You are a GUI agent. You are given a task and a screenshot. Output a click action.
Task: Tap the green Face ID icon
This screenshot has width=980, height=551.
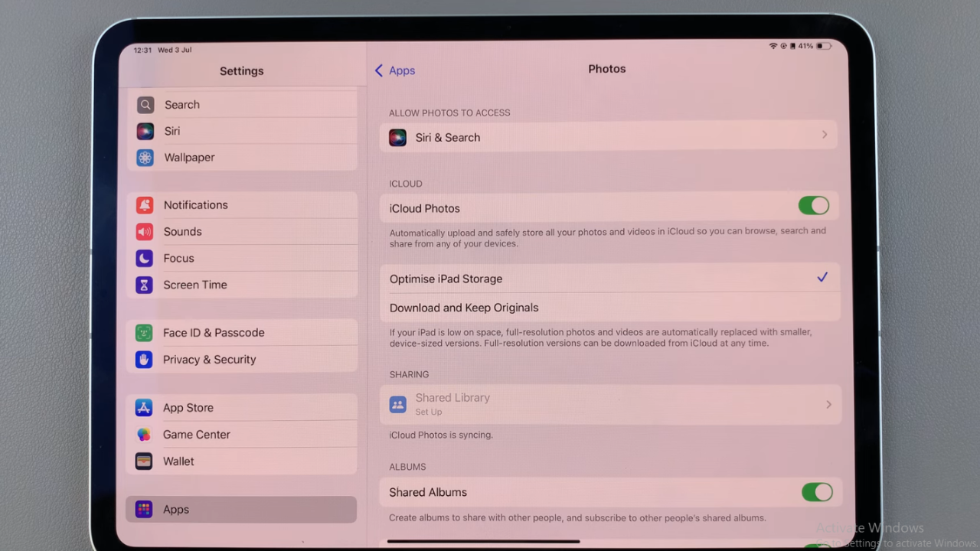(x=144, y=333)
